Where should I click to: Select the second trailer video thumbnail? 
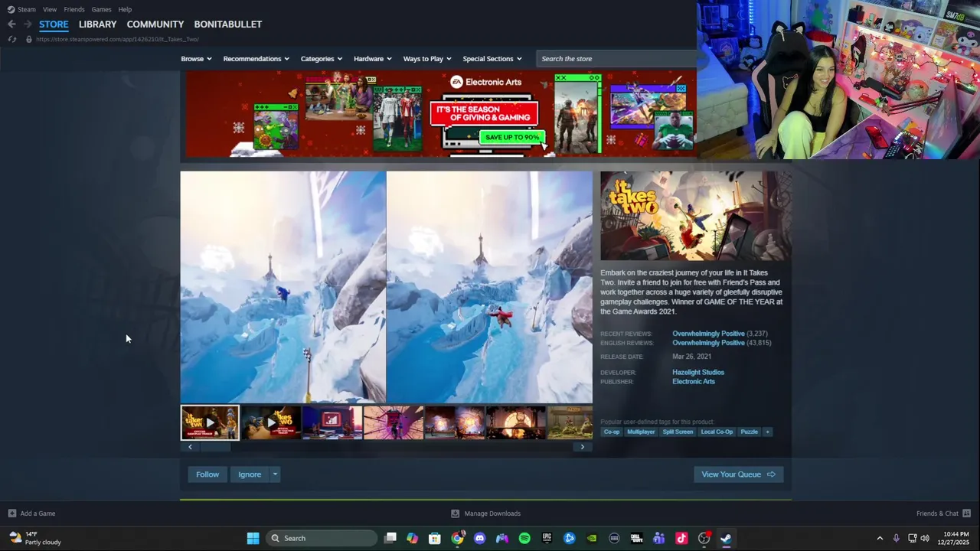click(x=271, y=422)
